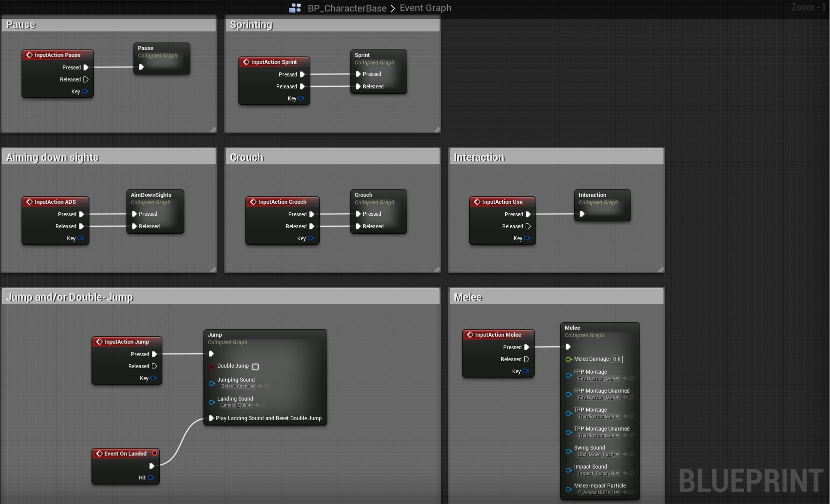Click the Hit pin on Event On Landed
Screen dimensions: 830x504
click(151, 478)
